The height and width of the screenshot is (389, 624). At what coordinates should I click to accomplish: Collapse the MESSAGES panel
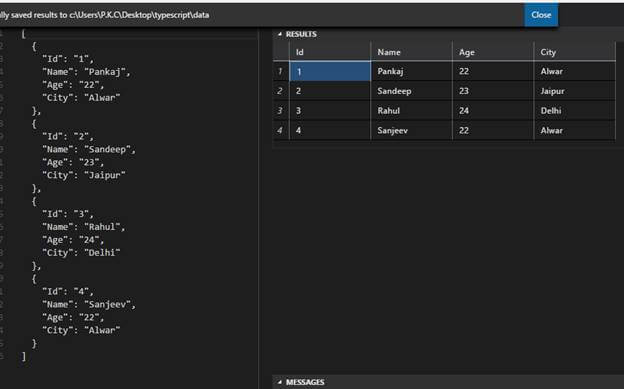coord(280,382)
